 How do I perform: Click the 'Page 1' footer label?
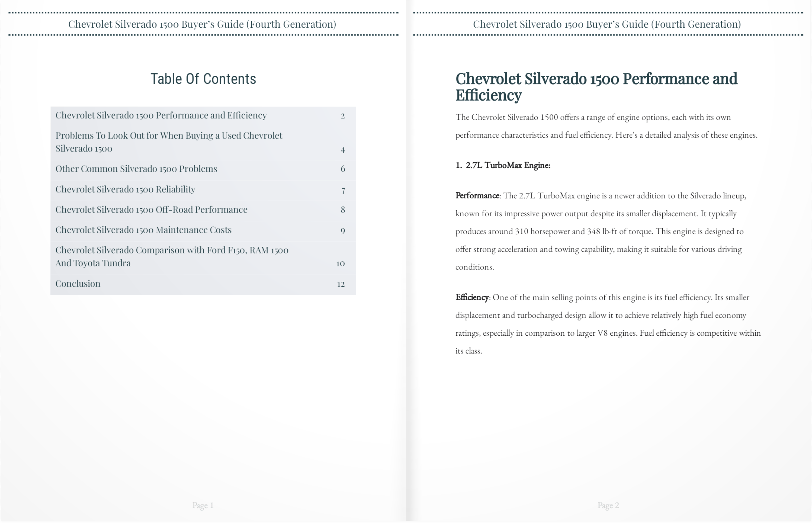[x=203, y=505]
